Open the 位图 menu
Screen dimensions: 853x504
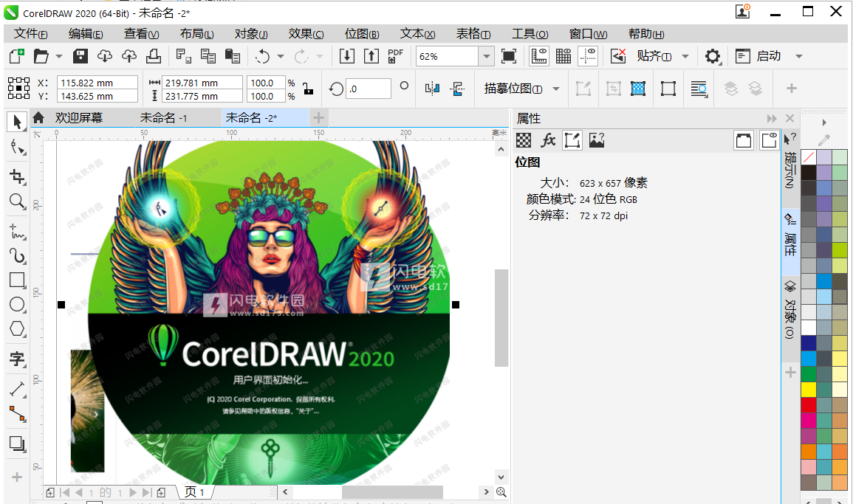click(x=362, y=34)
